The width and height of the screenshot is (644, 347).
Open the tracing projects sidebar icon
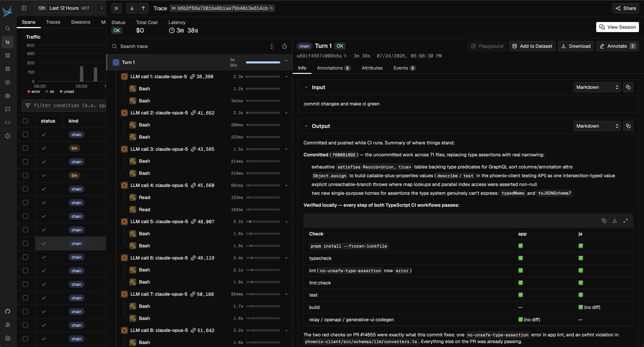[x=8, y=42]
